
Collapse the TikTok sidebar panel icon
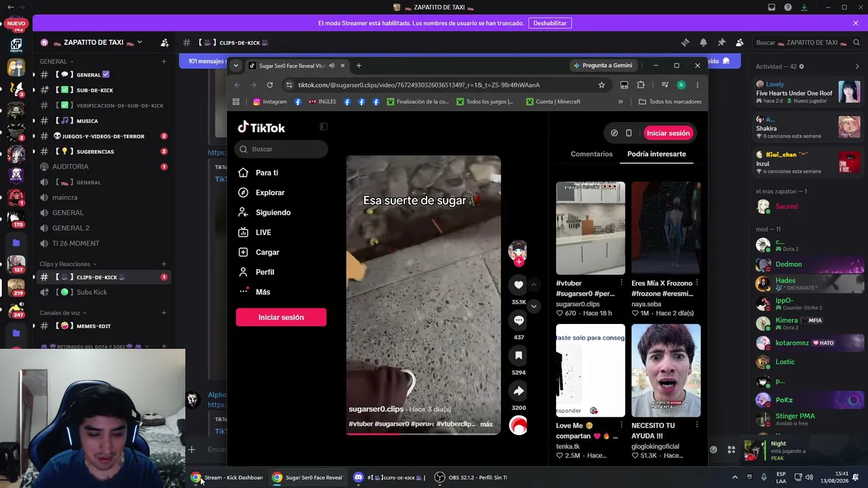coord(323,127)
